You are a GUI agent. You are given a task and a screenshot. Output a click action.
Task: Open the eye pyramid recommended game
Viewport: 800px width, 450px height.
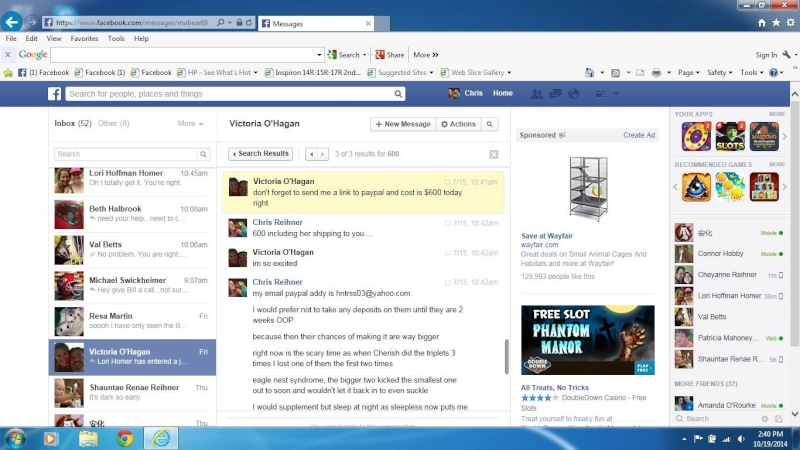(696, 187)
